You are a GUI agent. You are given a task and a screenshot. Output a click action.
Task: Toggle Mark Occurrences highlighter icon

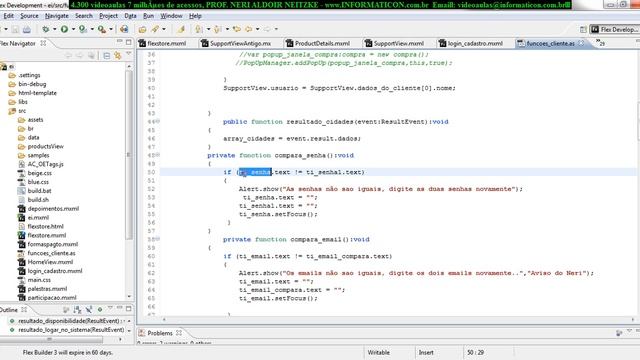181,29
